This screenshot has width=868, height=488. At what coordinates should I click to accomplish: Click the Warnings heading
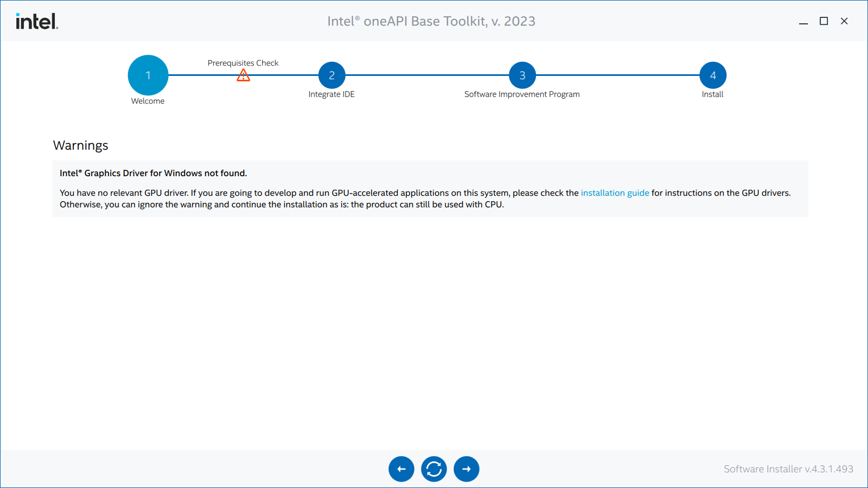[81, 145]
